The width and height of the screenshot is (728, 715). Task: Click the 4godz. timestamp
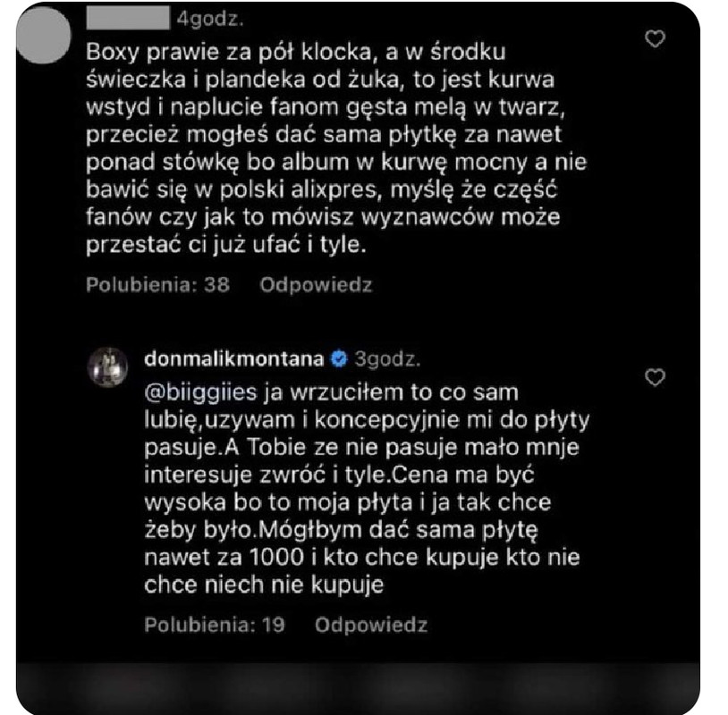click(x=210, y=19)
